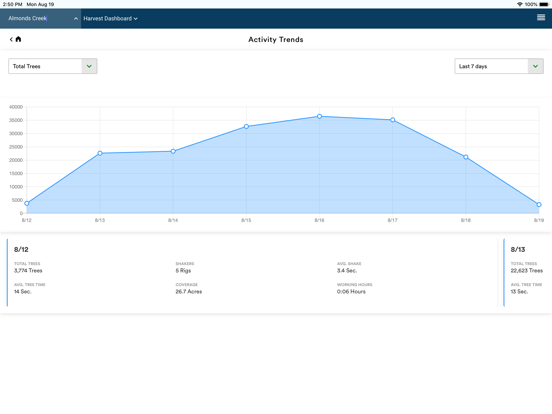Check the battery status icon
This screenshot has height=414, width=552.
tap(544, 4)
